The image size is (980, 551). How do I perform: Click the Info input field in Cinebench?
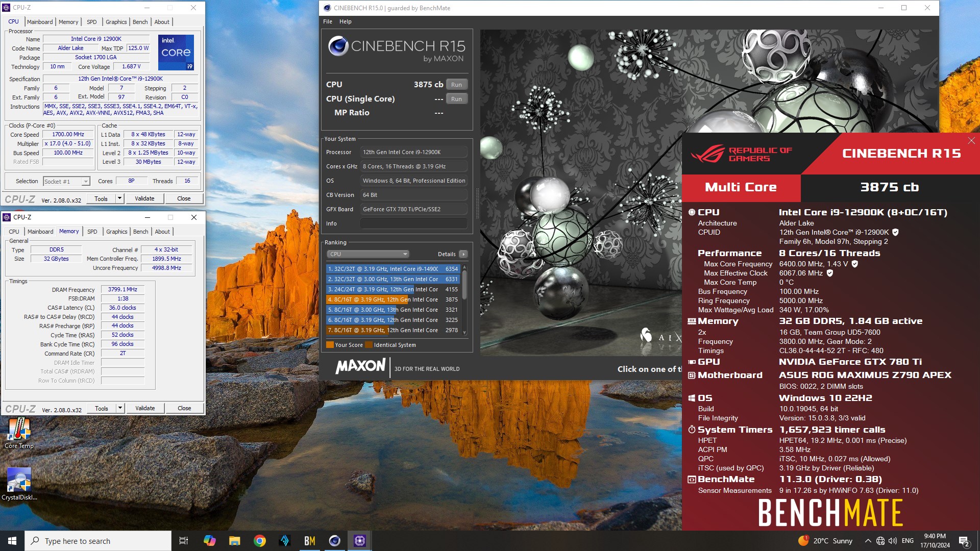tap(413, 223)
